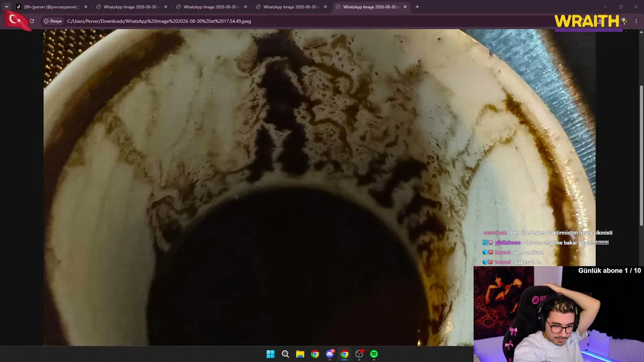Open the tab search dropdown arrow
Image resolution: width=644 pixels, height=362 pixels.
pos(7,7)
